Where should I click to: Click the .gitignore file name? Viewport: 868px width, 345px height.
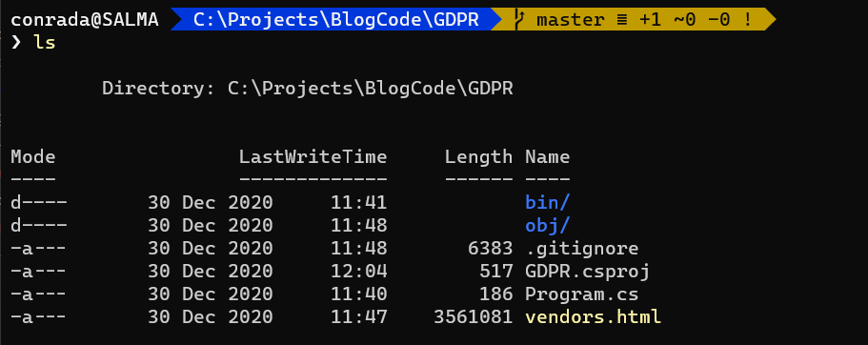click(582, 248)
